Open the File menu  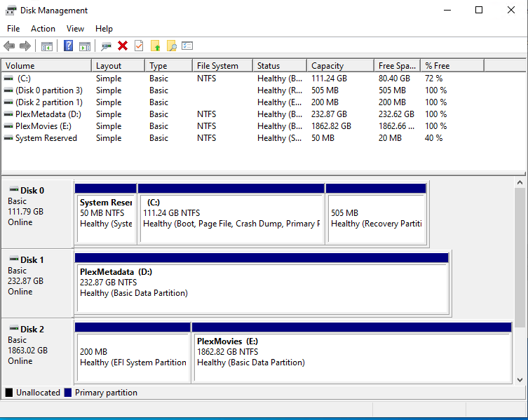(13, 29)
